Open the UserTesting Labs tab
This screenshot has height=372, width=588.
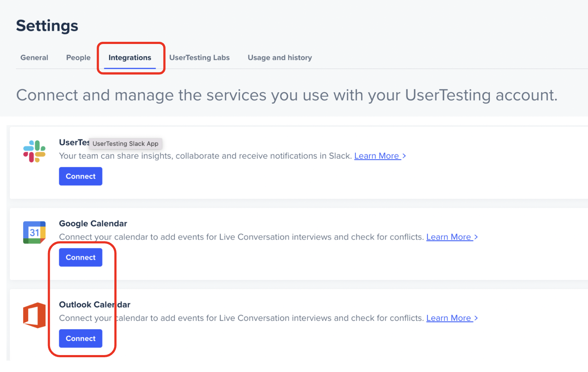(199, 58)
